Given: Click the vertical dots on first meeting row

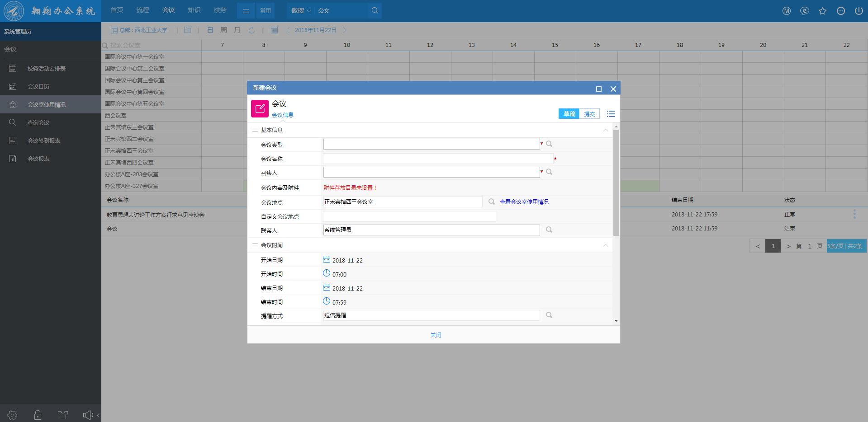Looking at the screenshot, I should tap(854, 214).
